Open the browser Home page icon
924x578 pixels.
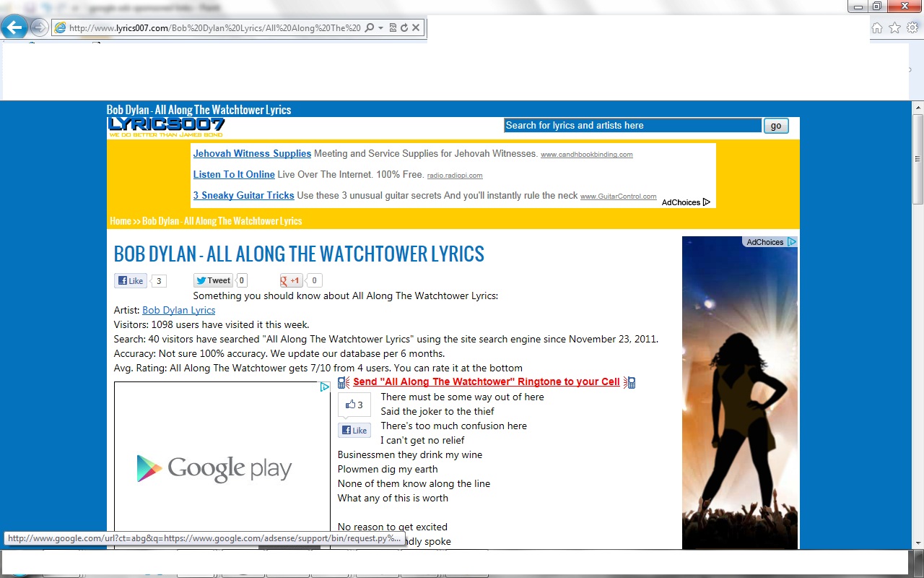click(x=877, y=28)
